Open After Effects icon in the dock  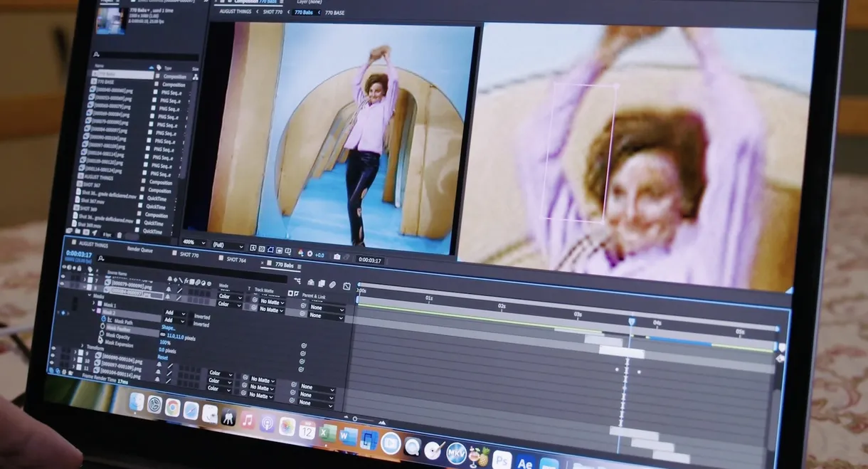tap(525, 463)
